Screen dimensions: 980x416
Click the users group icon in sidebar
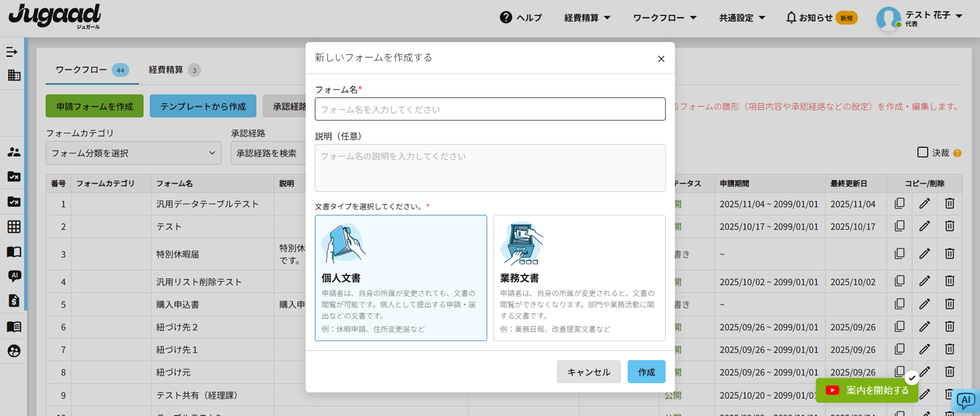coord(14,152)
